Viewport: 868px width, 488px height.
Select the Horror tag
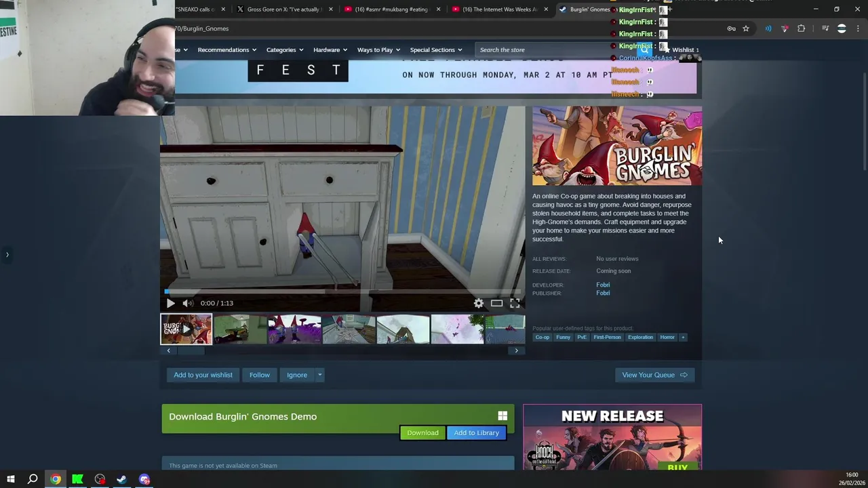(x=667, y=337)
